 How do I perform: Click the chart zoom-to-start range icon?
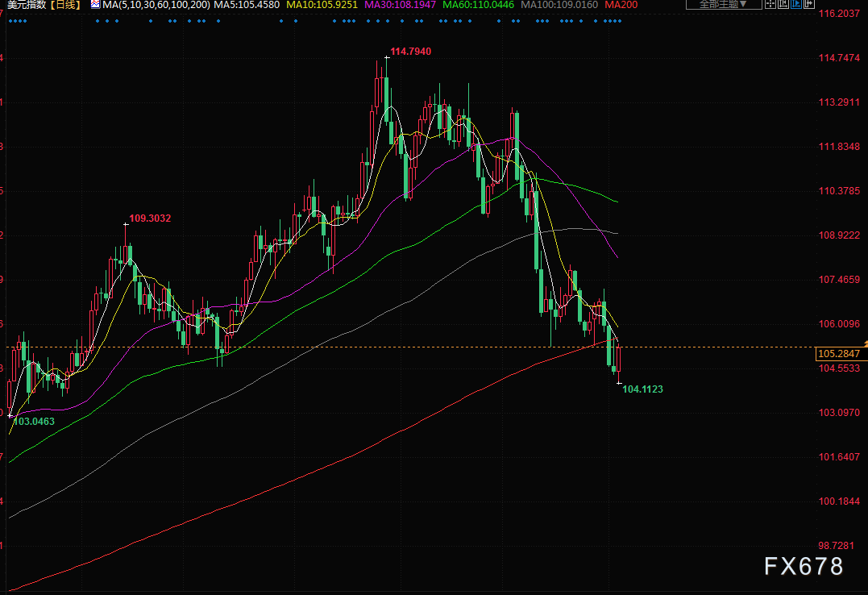[783, 4]
